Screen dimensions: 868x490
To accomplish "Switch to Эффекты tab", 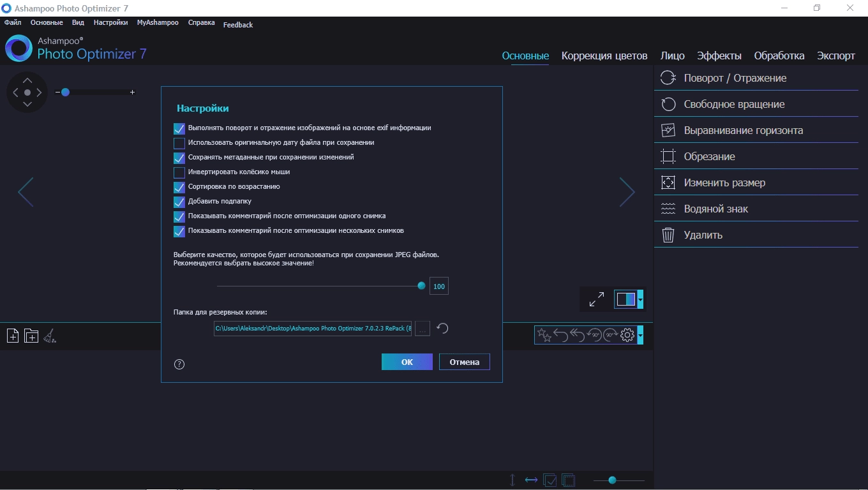I will (719, 56).
